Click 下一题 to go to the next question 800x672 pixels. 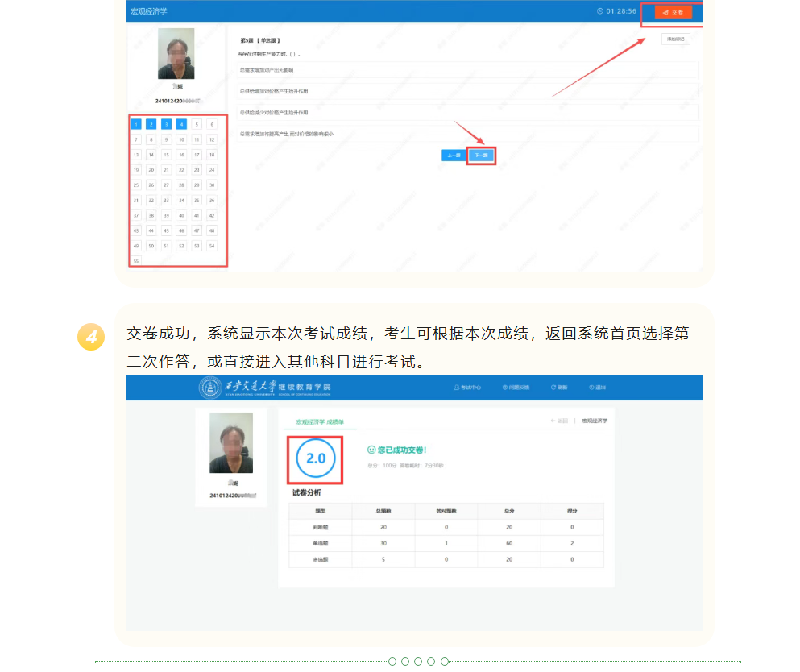click(x=482, y=156)
